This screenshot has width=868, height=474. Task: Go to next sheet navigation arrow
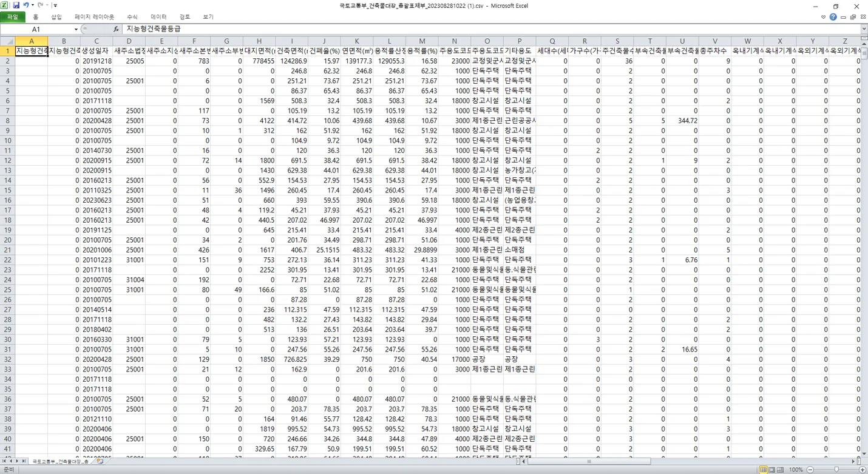point(18,462)
